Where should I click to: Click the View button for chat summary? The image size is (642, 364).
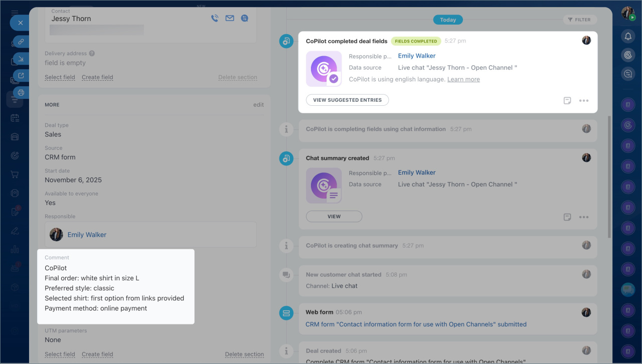[x=334, y=217]
